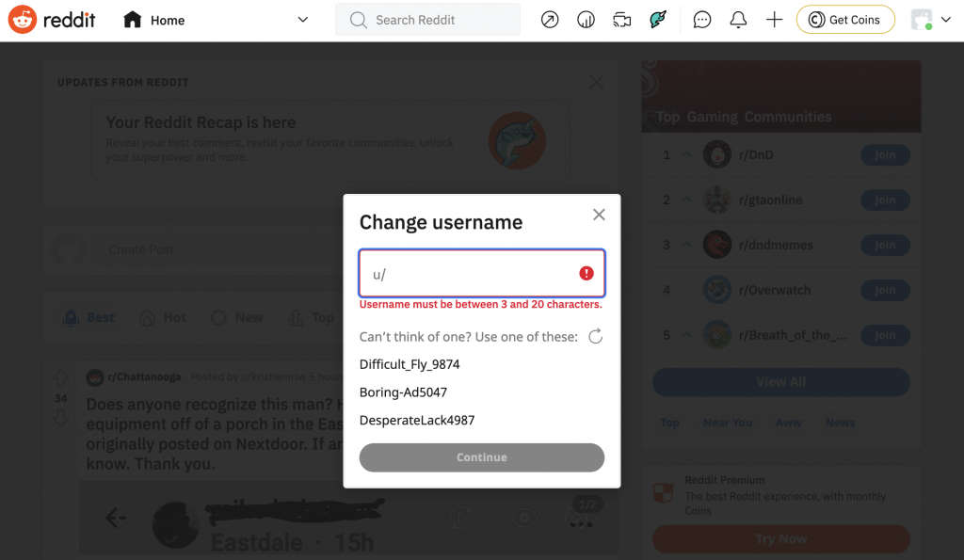The width and height of the screenshot is (964, 560).
Task: Switch post sorting to Hot
Action: [162, 318]
